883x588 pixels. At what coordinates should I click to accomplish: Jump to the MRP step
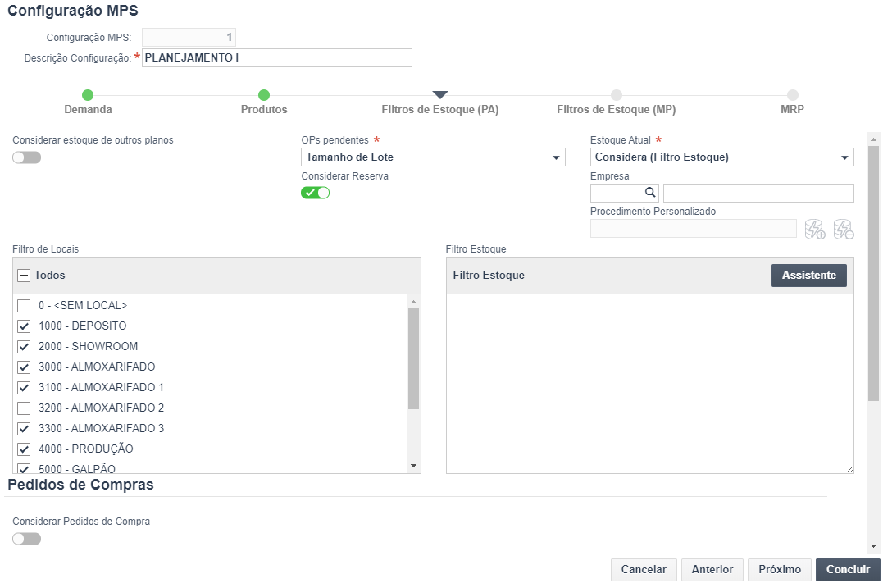(792, 103)
